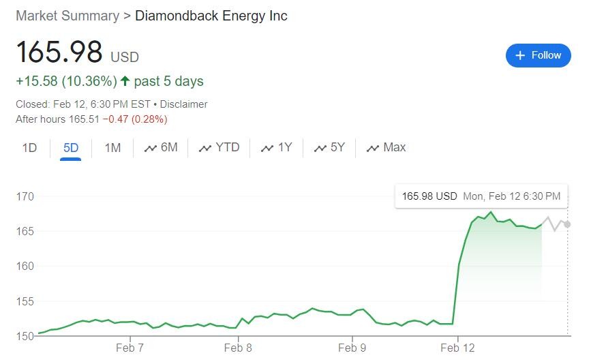Viewport: 591px width, 364px height.
Task: Click the Feb 12 date label
Action: pyautogui.click(x=458, y=348)
